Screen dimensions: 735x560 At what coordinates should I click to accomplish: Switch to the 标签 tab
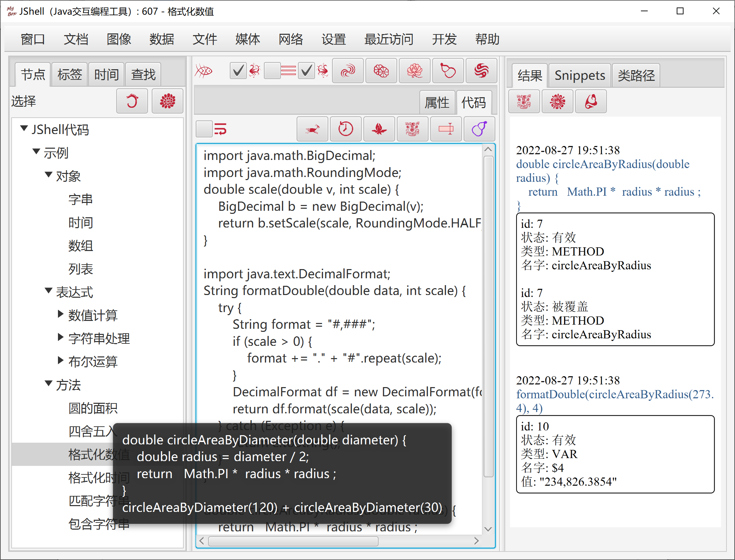point(70,74)
